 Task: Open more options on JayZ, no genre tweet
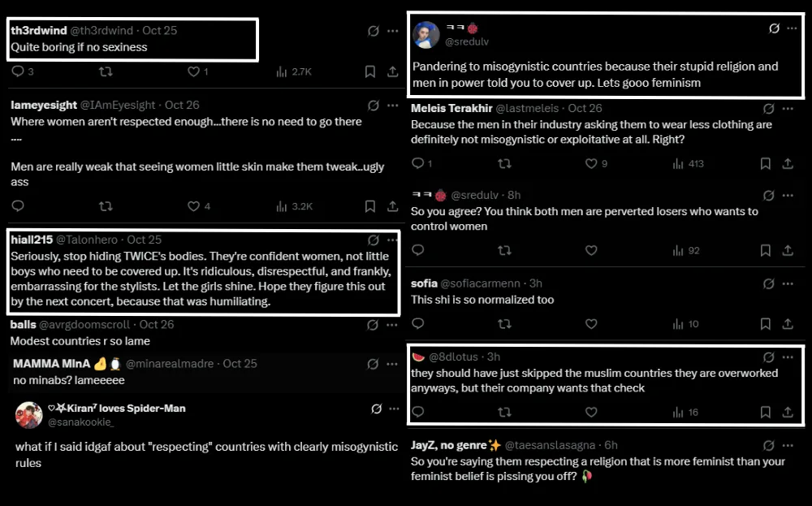pyautogui.click(x=788, y=446)
